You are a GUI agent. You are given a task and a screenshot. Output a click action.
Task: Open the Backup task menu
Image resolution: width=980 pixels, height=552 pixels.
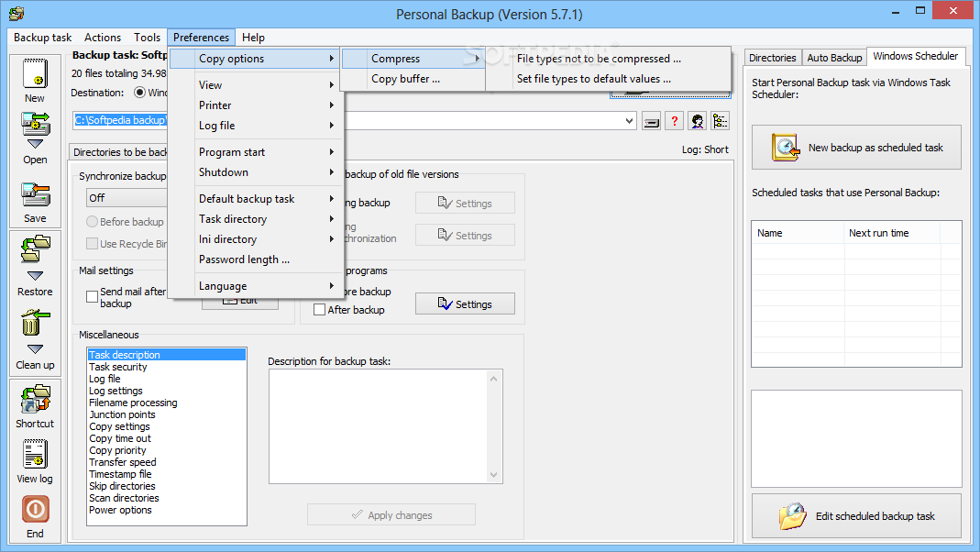click(x=42, y=38)
